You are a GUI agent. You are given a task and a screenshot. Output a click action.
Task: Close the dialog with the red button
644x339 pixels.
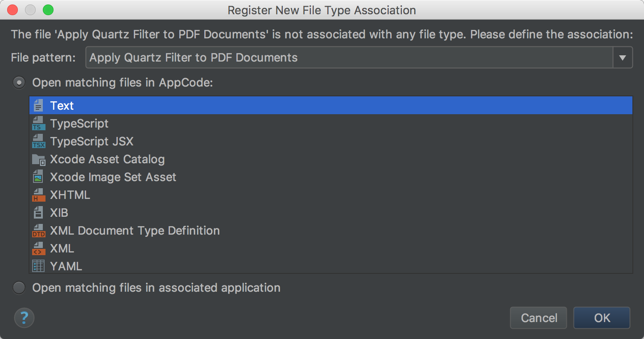tap(12, 10)
